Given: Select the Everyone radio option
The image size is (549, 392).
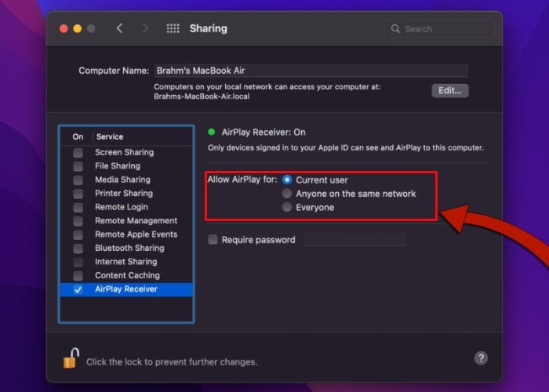Looking at the screenshot, I should (287, 207).
